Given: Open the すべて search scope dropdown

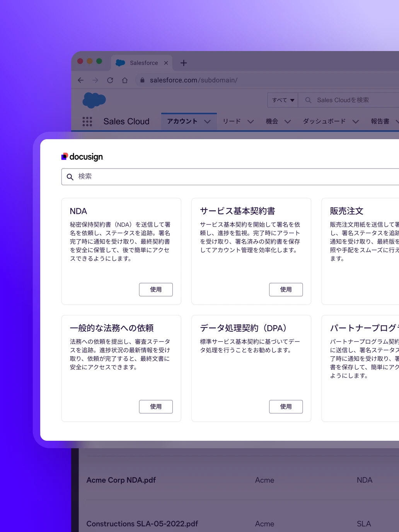Looking at the screenshot, I should (283, 100).
